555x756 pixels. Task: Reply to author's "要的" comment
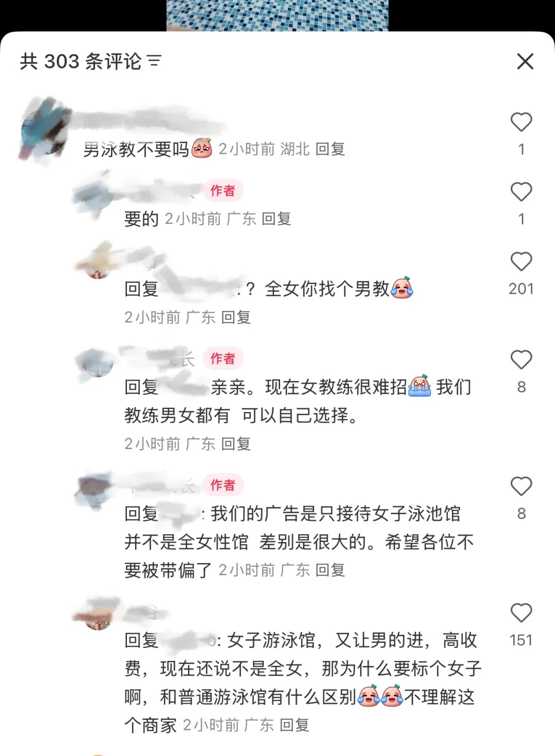click(276, 219)
